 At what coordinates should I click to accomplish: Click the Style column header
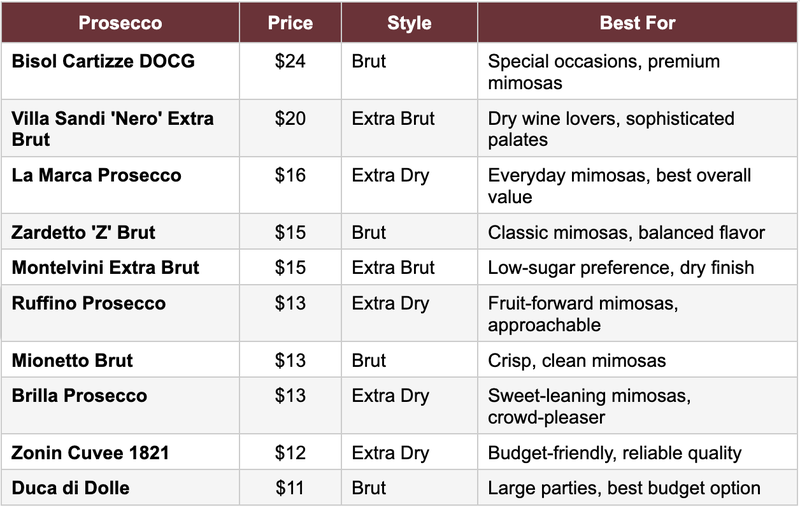tap(408, 23)
